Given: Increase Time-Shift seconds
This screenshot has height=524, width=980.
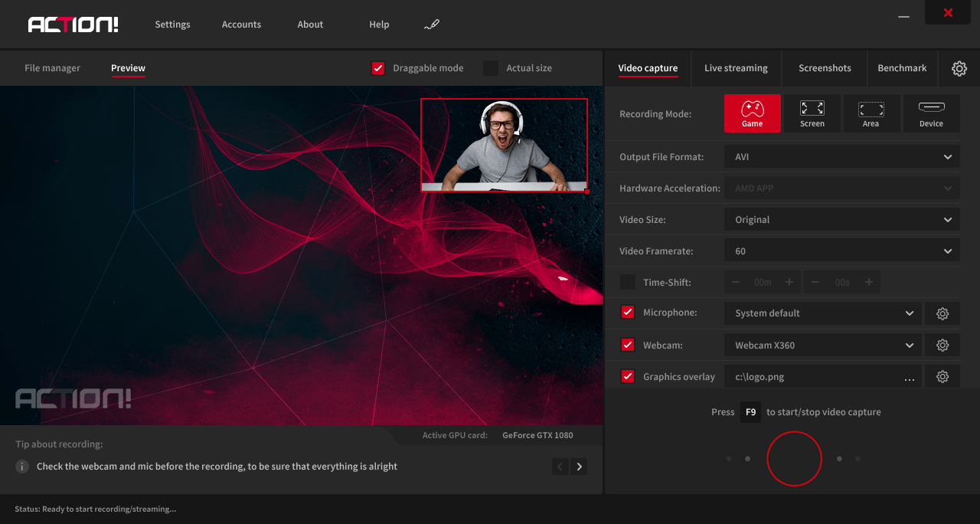Looking at the screenshot, I should coord(869,282).
